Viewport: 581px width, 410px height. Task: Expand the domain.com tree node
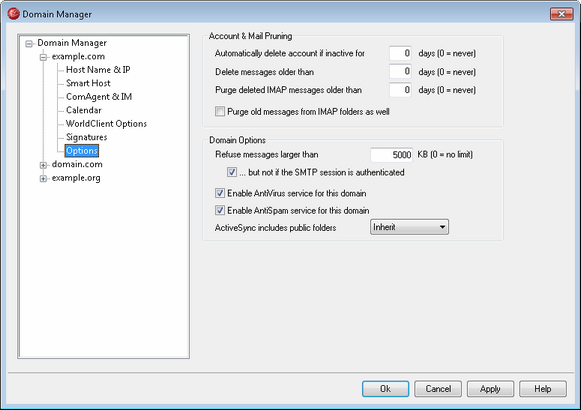(43, 165)
